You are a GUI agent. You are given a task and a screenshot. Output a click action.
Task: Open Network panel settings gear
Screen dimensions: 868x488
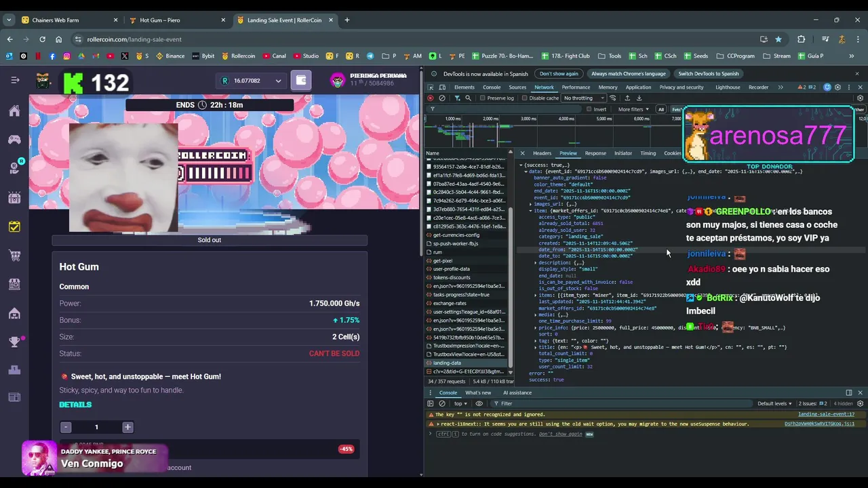(x=860, y=98)
